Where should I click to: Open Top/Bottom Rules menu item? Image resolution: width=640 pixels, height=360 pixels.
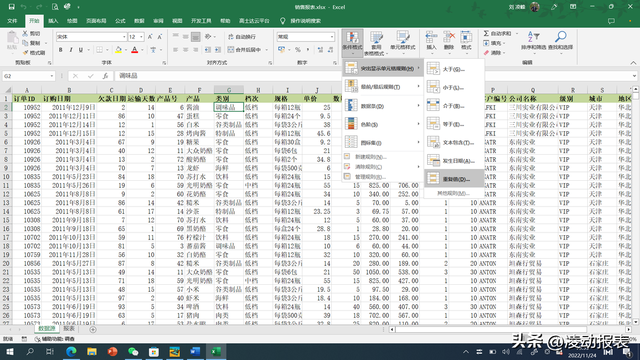tap(382, 87)
